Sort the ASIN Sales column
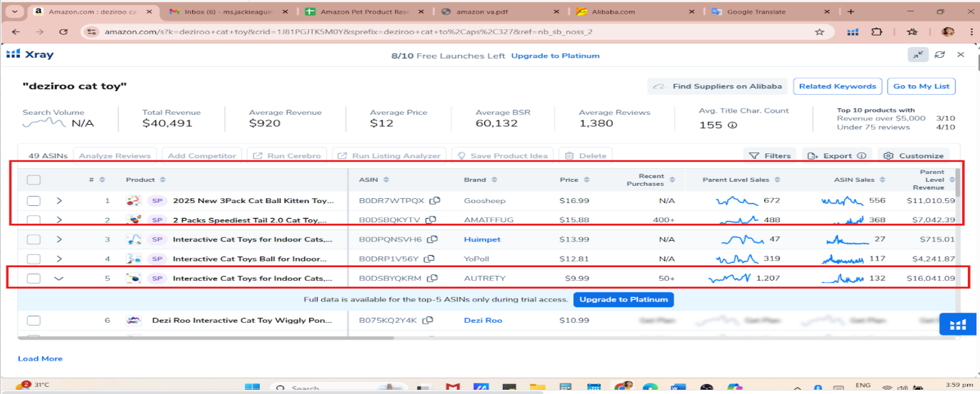The image size is (980, 394). tap(882, 180)
